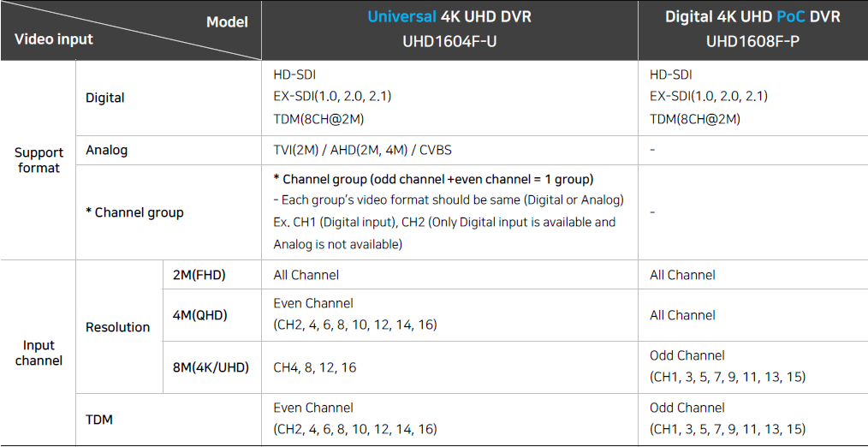Click the CH4, 8, 12, 16 cell text
This screenshot has height=447, width=868.
[x=315, y=367]
